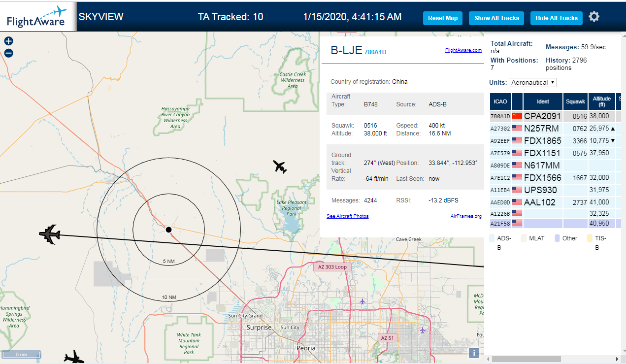Select the small black aircraft near Lake Pleasant
626x364 pixels.
(x=280, y=167)
